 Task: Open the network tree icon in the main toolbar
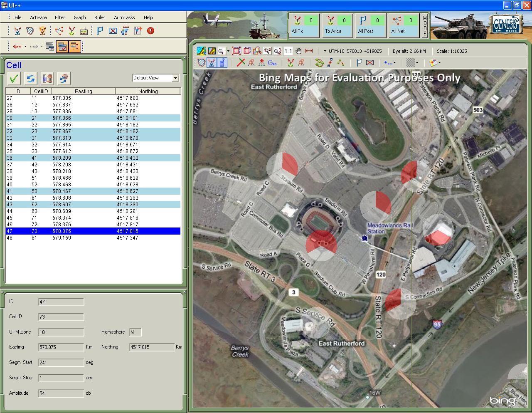pos(59,31)
